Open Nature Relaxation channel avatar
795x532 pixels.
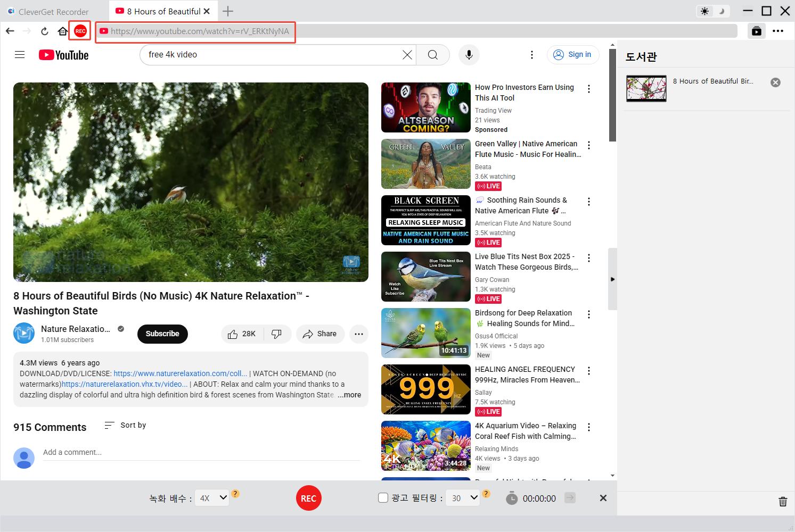pyautogui.click(x=24, y=333)
